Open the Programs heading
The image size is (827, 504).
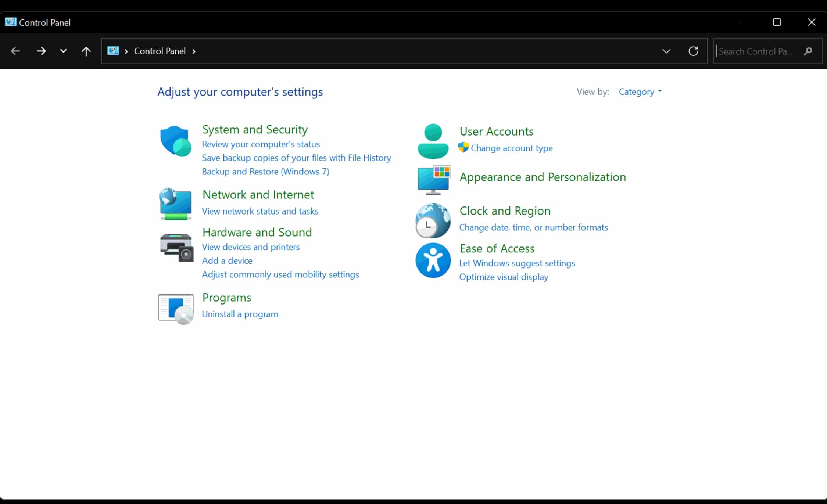tap(227, 298)
